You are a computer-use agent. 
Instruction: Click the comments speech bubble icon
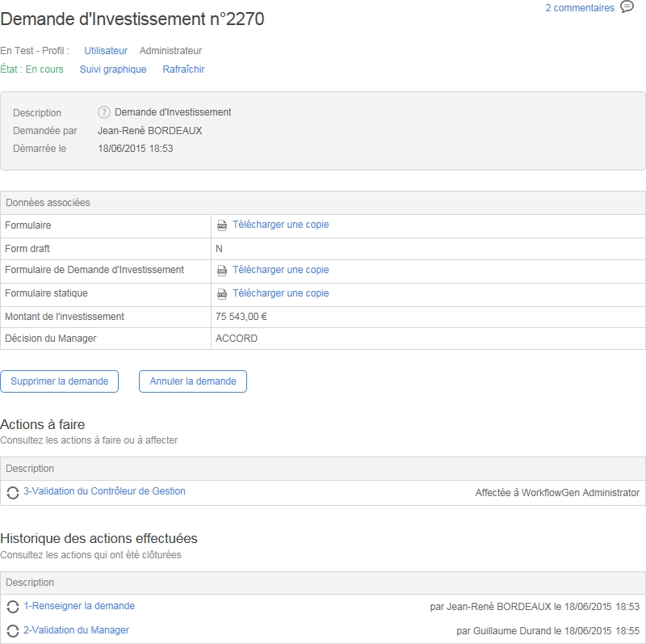[627, 7]
